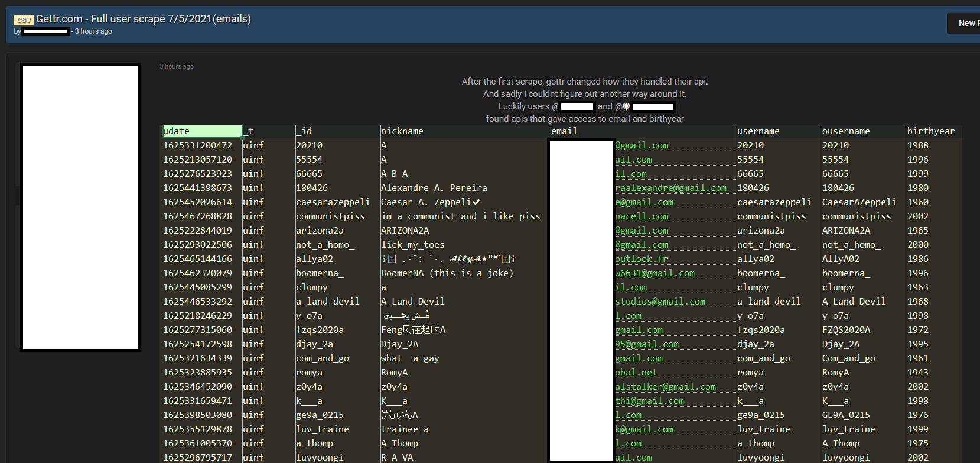Screen dimensions: 980x463
Task: Click caesarazeppeli in the _id column
Action: (333, 202)
